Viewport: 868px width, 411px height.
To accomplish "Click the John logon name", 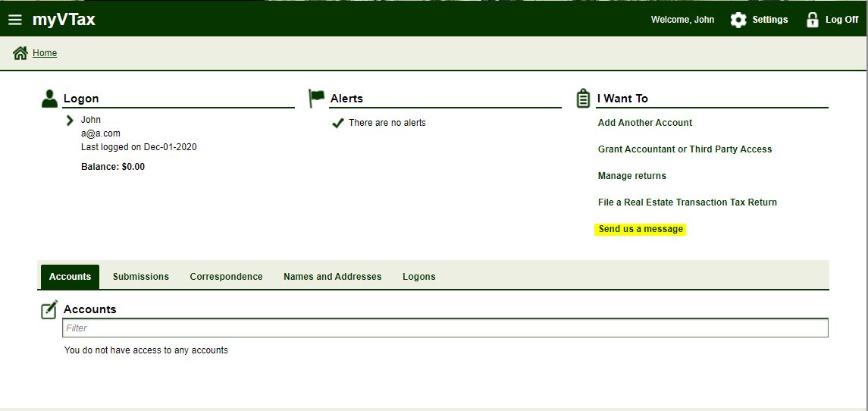I will (91, 120).
